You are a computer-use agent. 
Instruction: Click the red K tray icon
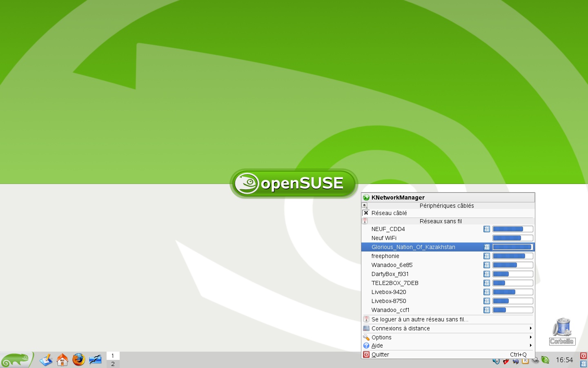click(506, 361)
